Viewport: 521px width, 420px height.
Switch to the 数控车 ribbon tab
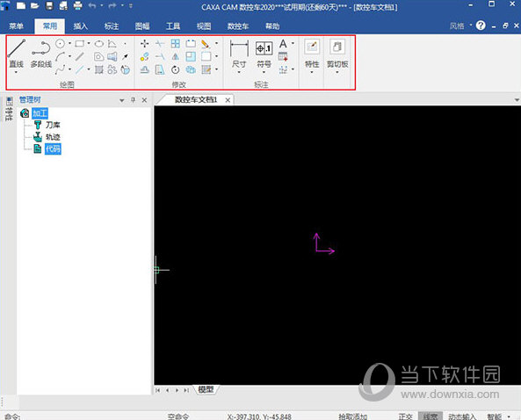point(238,26)
